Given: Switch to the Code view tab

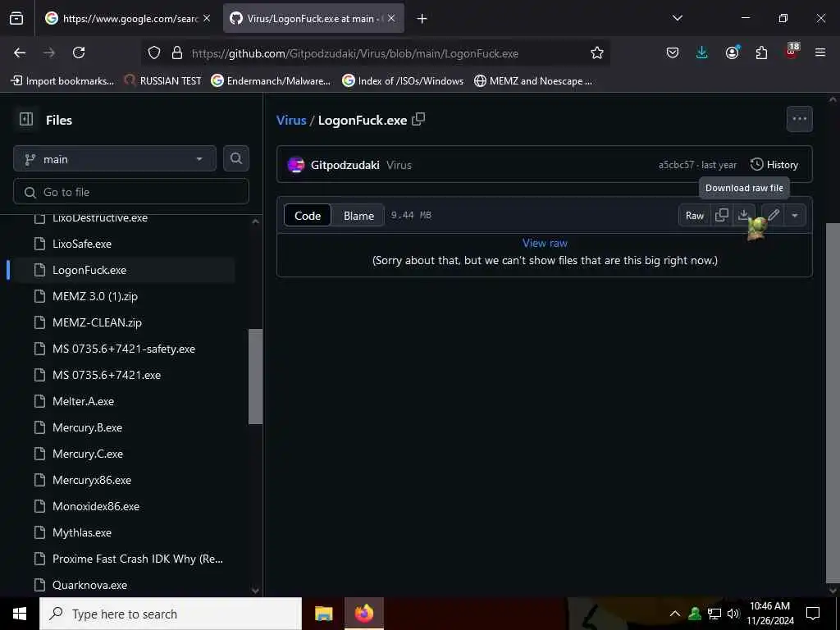Looking at the screenshot, I should [x=308, y=216].
